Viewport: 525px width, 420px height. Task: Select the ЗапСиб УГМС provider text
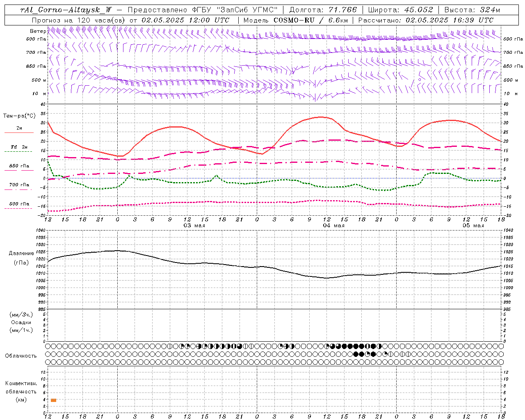pos(247,10)
